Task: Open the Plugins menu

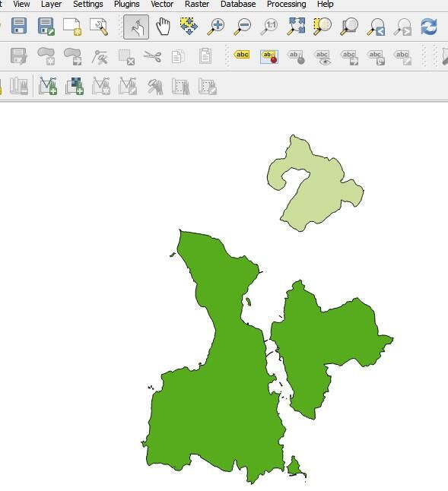Action: [x=127, y=4]
